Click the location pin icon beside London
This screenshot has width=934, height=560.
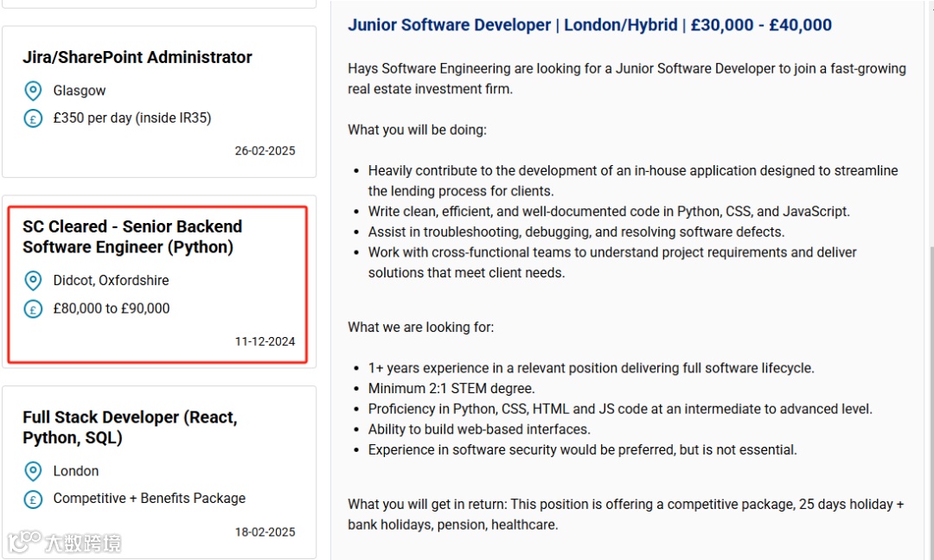point(33,471)
